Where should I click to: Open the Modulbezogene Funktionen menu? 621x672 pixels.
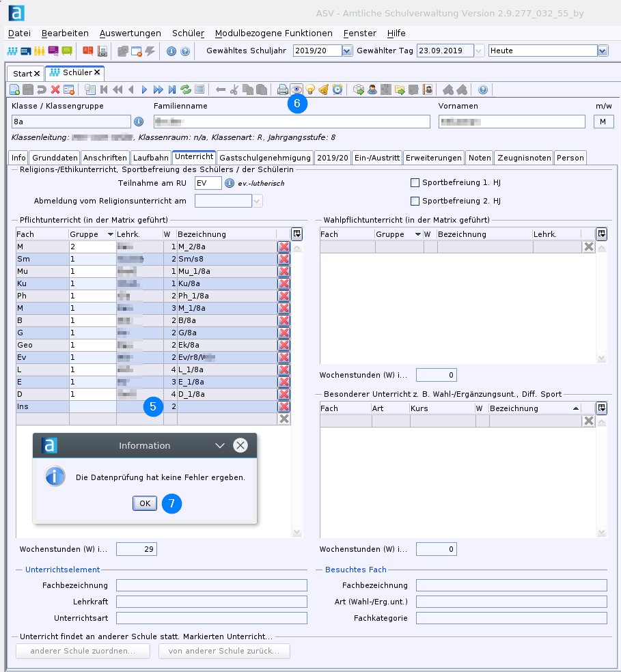[x=274, y=33]
